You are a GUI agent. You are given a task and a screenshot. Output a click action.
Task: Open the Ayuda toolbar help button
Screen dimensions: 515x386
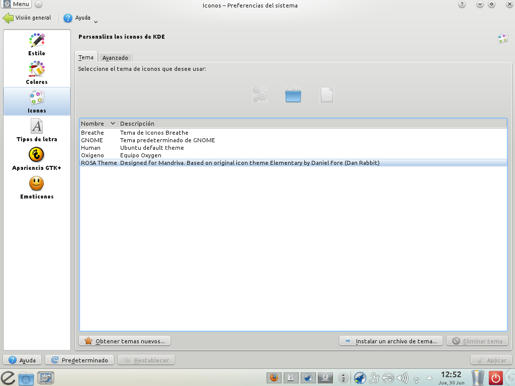(77, 18)
